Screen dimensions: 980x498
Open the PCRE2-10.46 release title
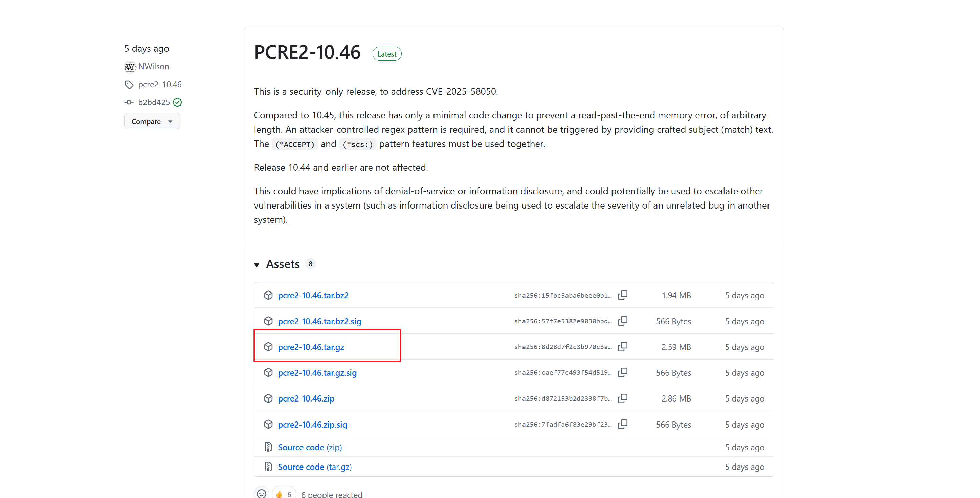point(307,52)
